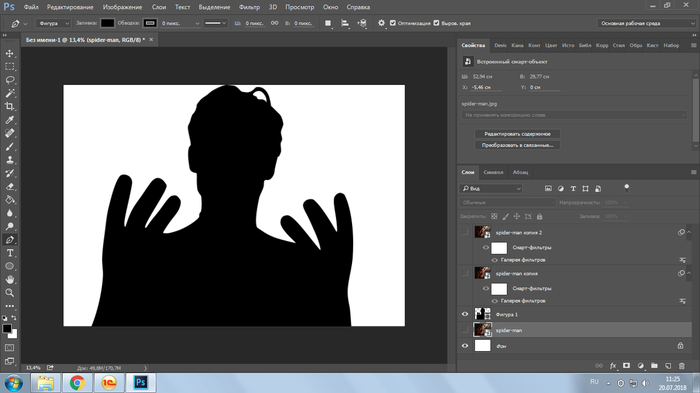This screenshot has width=700, height=393.
Task: Hide the Фон layer
Action: pos(465,346)
